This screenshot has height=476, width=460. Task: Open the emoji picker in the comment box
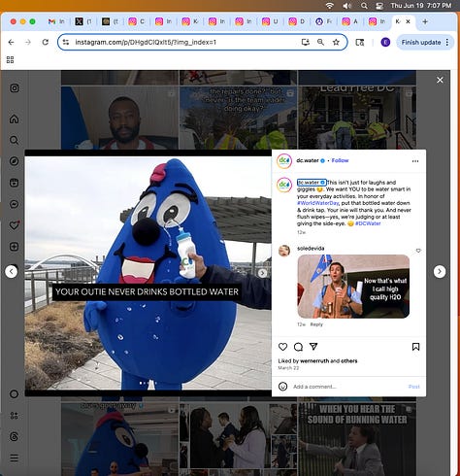tap(282, 387)
